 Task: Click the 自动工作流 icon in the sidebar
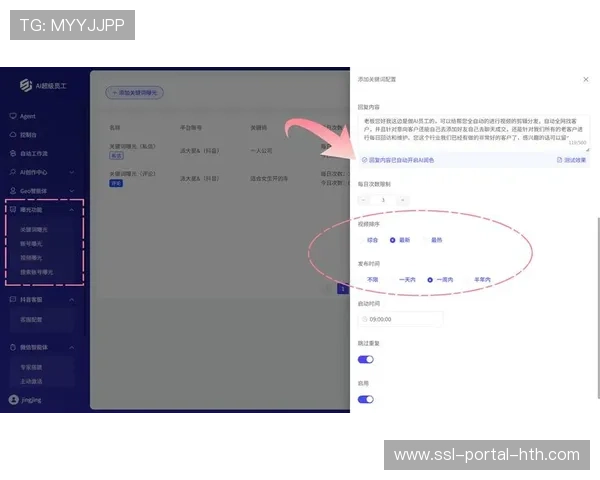pos(13,153)
